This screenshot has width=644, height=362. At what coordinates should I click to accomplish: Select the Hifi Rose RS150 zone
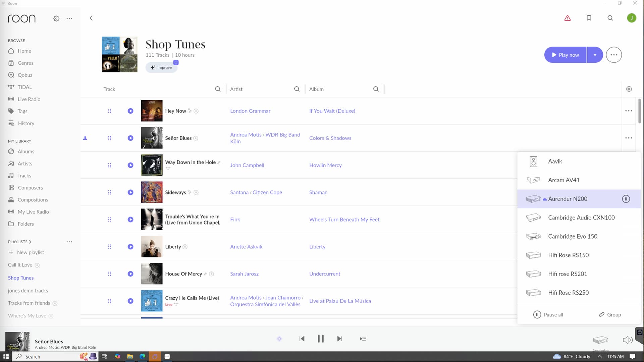pos(568,255)
